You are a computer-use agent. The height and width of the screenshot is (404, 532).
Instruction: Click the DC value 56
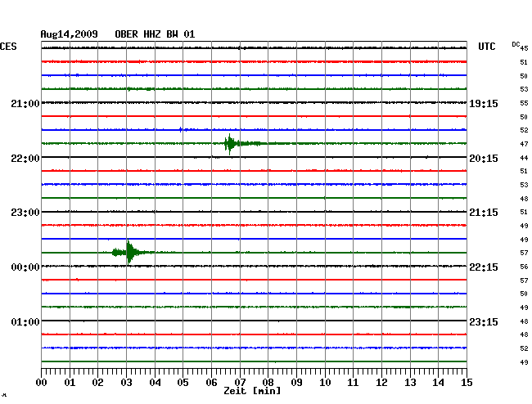pyautogui.click(x=524, y=267)
